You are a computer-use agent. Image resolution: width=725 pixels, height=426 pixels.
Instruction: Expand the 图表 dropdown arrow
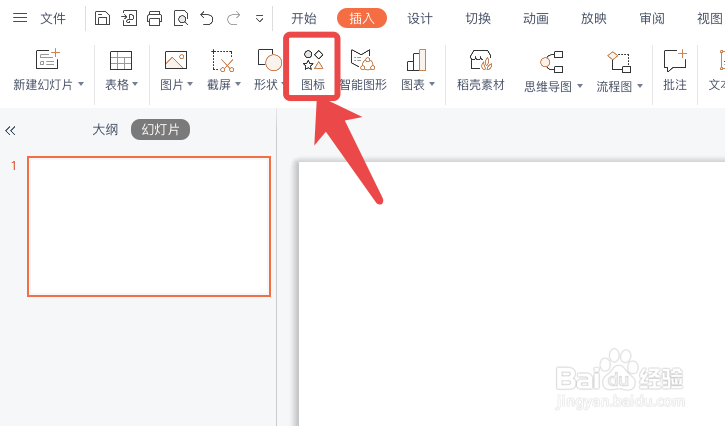click(432, 84)
